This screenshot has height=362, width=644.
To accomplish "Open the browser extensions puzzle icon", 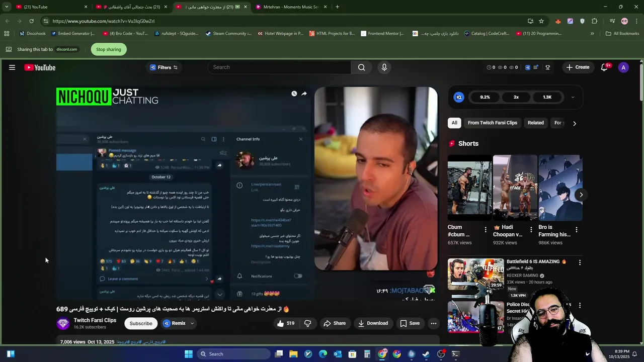I will pos(595,21).
